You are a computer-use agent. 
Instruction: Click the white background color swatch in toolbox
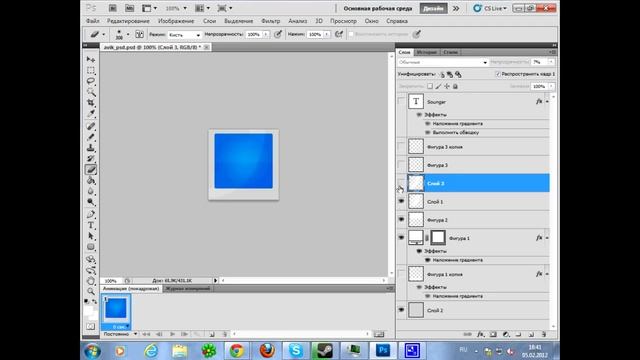tap(93, 315)
